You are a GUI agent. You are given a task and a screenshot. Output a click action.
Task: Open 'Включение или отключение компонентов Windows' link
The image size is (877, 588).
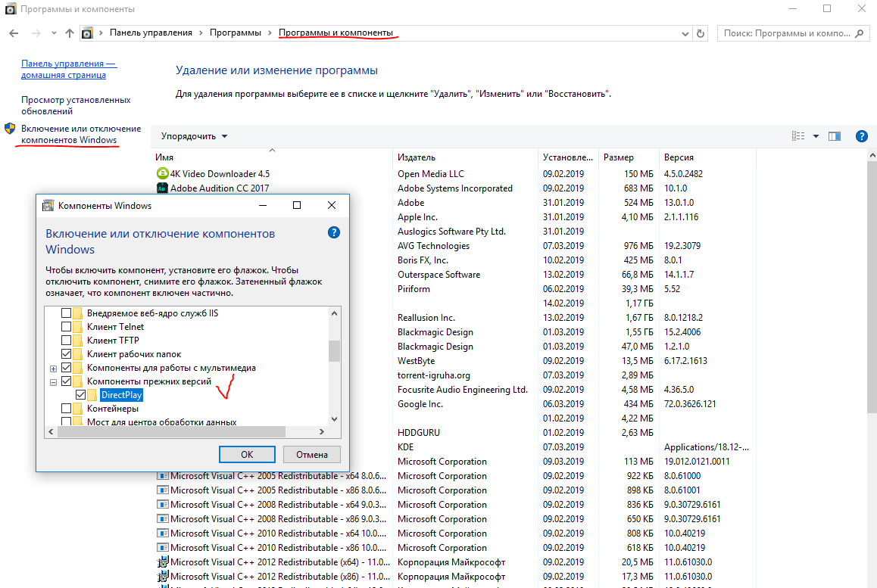(81, 134)
